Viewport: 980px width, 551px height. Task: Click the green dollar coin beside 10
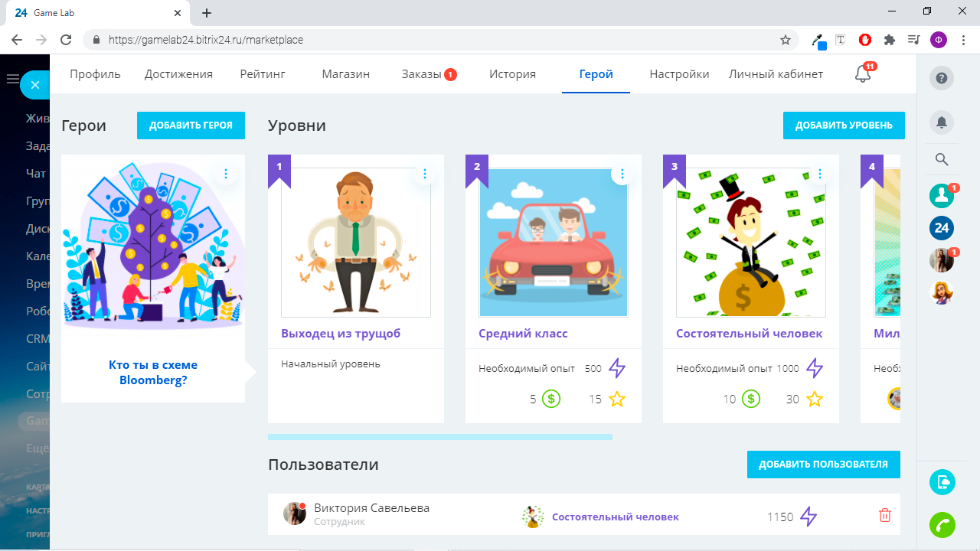click(x=751, y=399)
